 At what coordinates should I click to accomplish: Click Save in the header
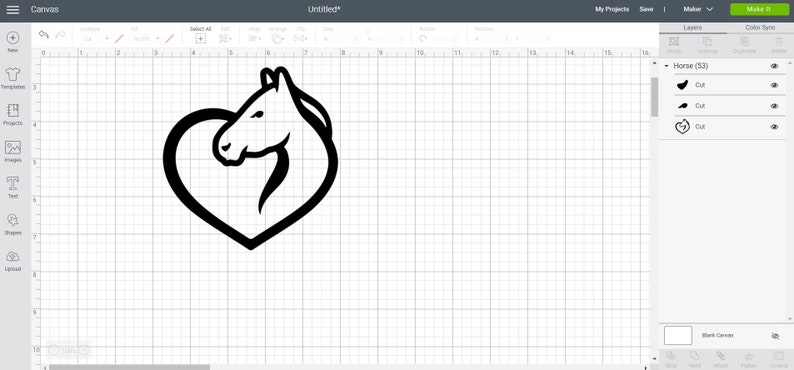click(x=646, y=9)
